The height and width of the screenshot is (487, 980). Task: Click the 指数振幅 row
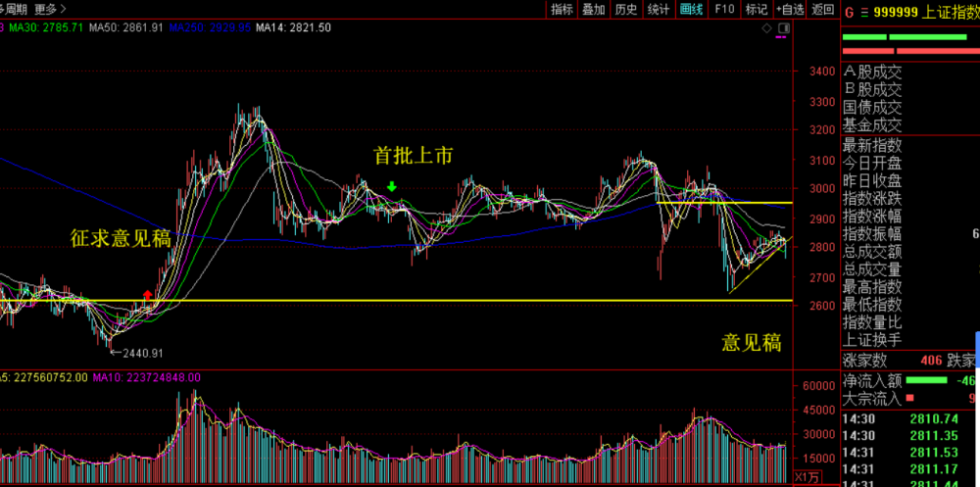tap(872, 234)
